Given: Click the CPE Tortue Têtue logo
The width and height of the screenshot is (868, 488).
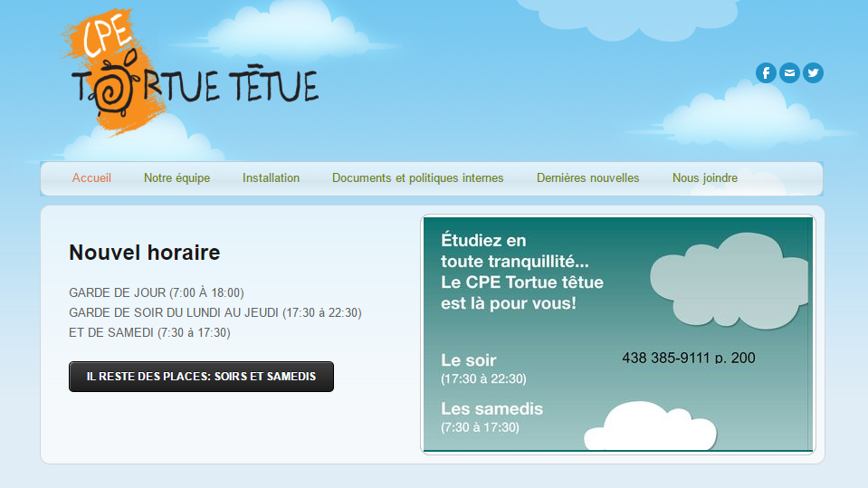Looking at the screenshot, I should [190, 73].
